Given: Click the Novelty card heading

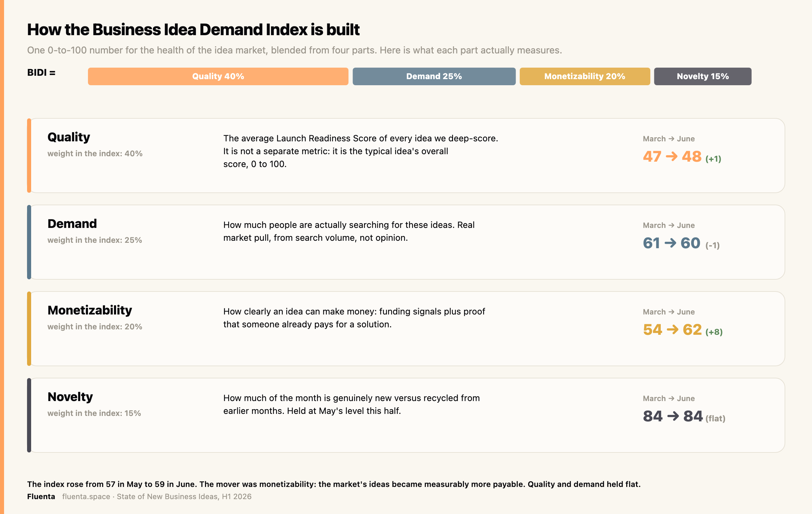Looking at the screenshot, I should point(70,397).
